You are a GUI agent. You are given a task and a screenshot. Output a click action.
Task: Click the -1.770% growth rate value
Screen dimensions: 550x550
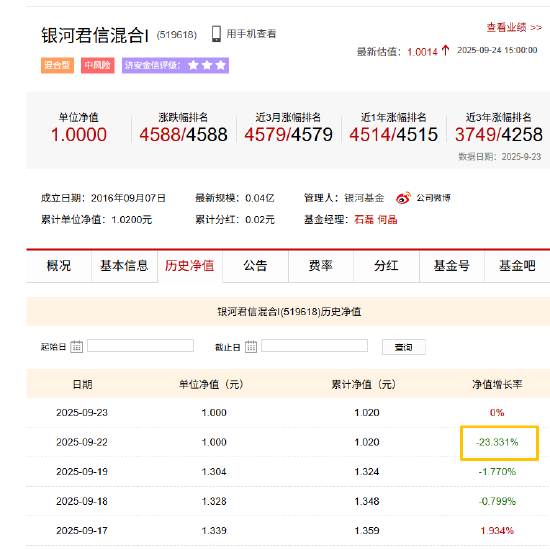pyautogui.click(x=497, y=471)
